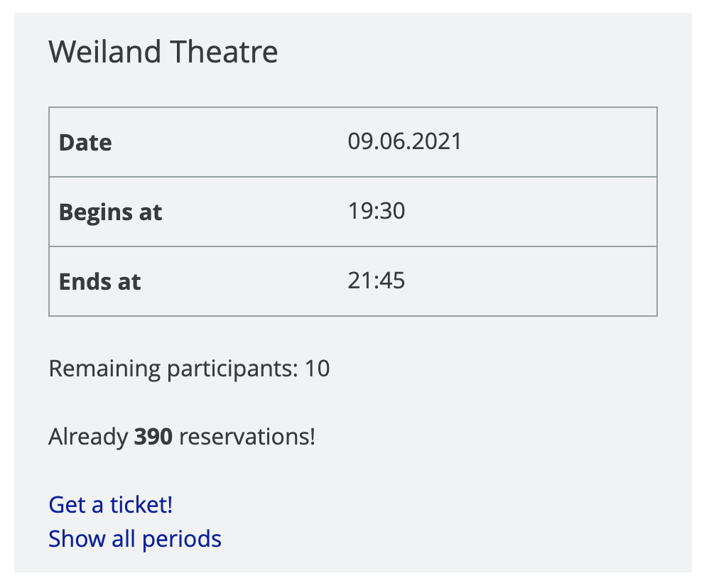Viewport: 709px width, 588px height.
Task: Click the Get a ticket! link
Action: coord(110,505)
